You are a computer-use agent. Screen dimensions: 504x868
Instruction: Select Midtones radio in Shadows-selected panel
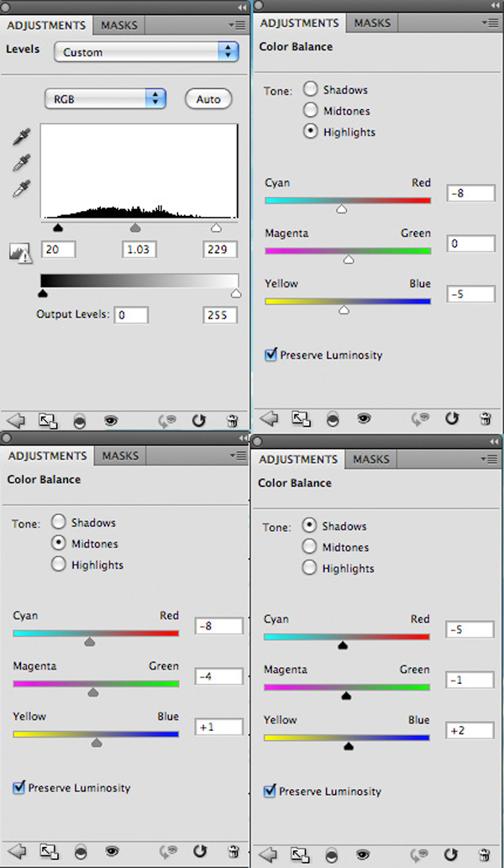tap(309, 546)
